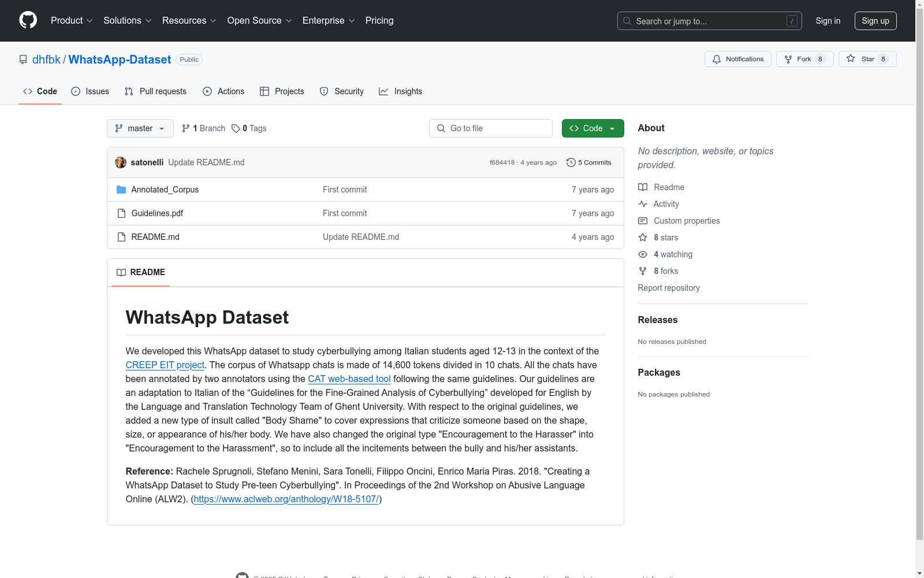
Task: Open Custom properties in About
Action: click(x=679, y=221)
